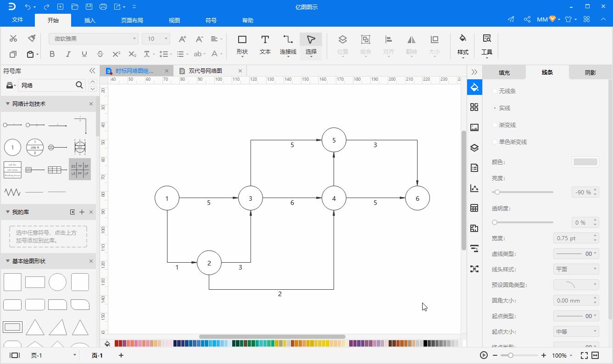This screenshot has width=613, height=364.
Task: Print using the printer icon
Action: 103,7
